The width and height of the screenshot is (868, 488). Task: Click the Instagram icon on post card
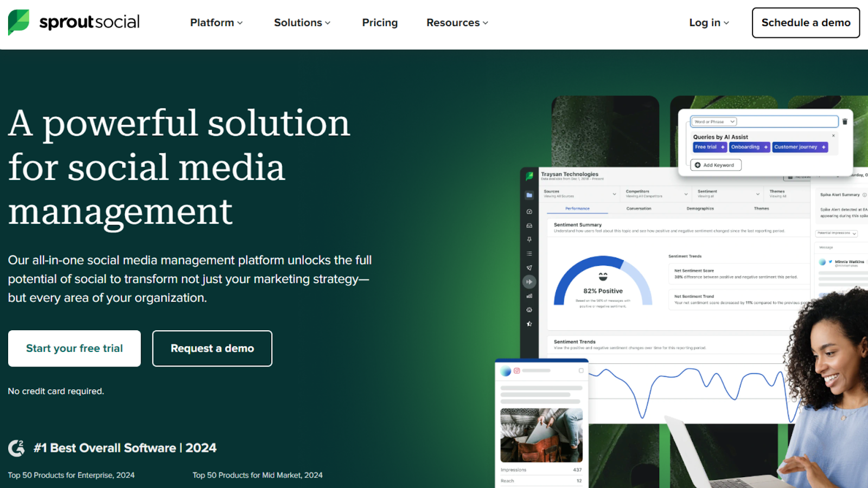click(517, 371)
